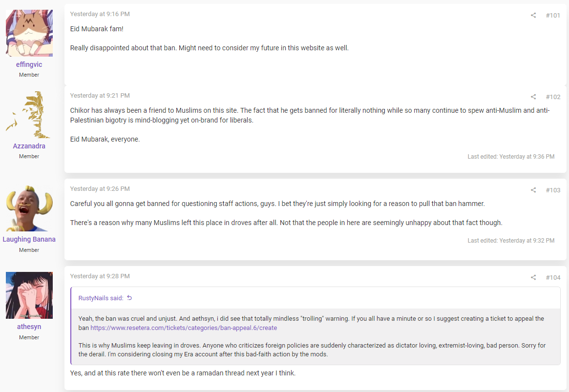569x392 pixels.
Task: Click the share icon on post #101
Action: coord(533,15)
